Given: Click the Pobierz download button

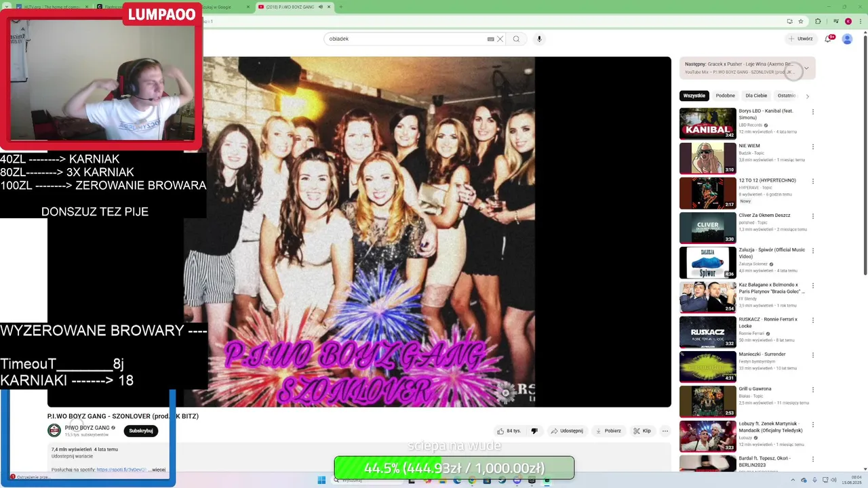Looking at the screenshot, I should 608,431.
